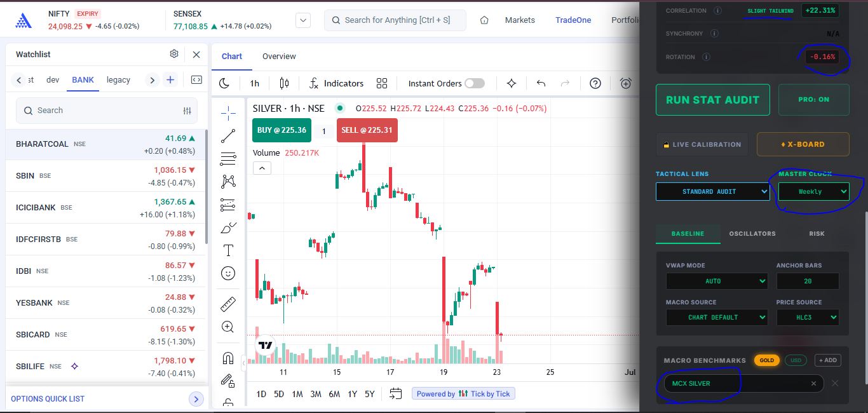Open the chart help question mark icon
Image resolution: width=868 pixels, height=413 pixels.
click(x=595, y=83)
